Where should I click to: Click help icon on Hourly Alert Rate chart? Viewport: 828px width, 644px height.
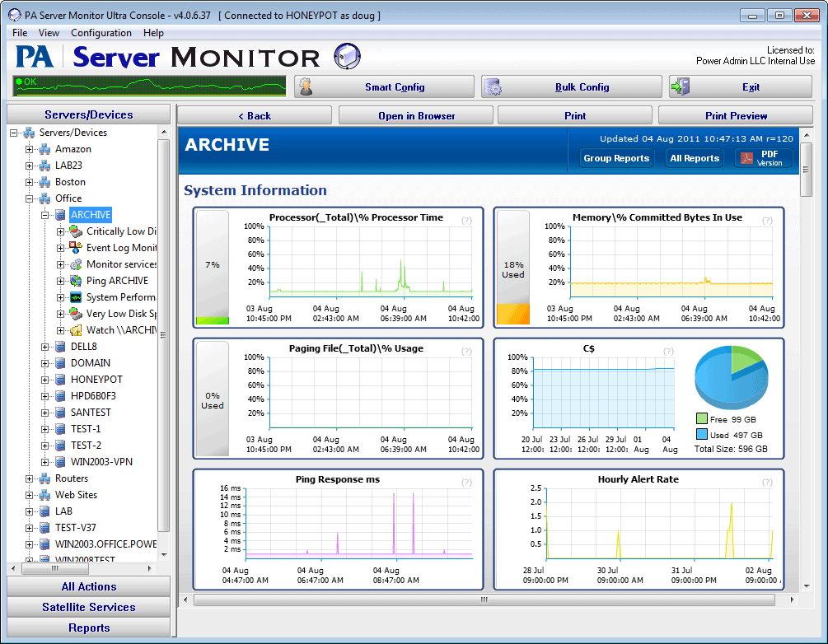pos(767,482)
